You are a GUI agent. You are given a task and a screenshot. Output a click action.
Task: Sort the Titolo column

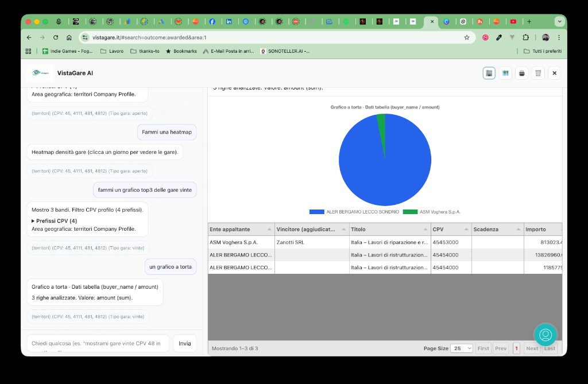coord(390,230)
